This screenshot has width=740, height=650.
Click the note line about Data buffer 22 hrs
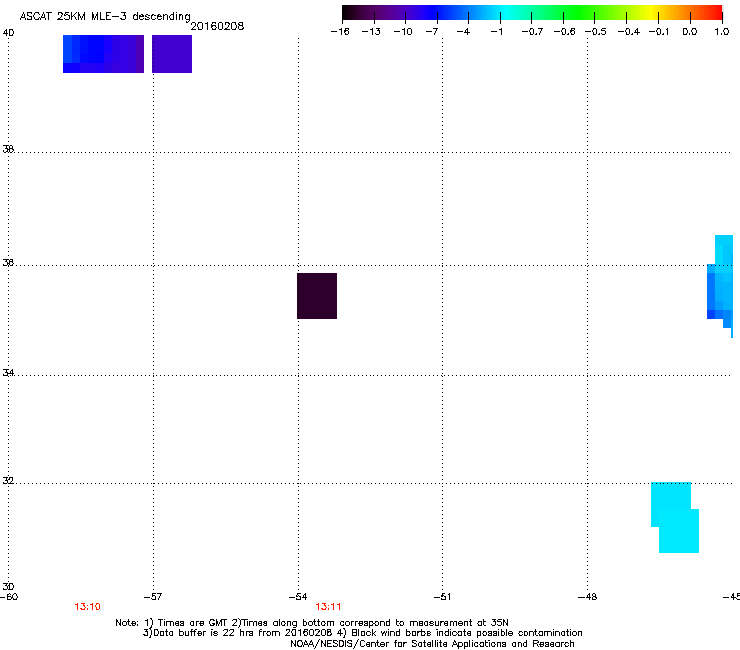(362, 633)
